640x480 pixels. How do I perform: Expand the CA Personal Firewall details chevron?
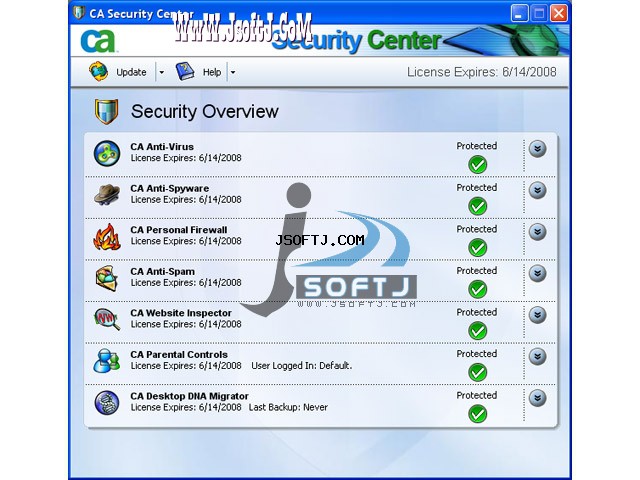coord(538,232)
